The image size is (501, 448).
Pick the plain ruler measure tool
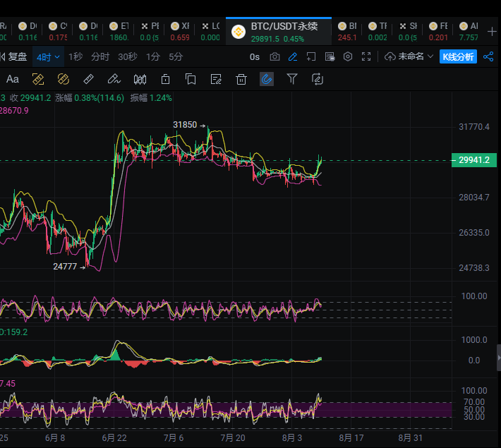(x=88, y=79)
